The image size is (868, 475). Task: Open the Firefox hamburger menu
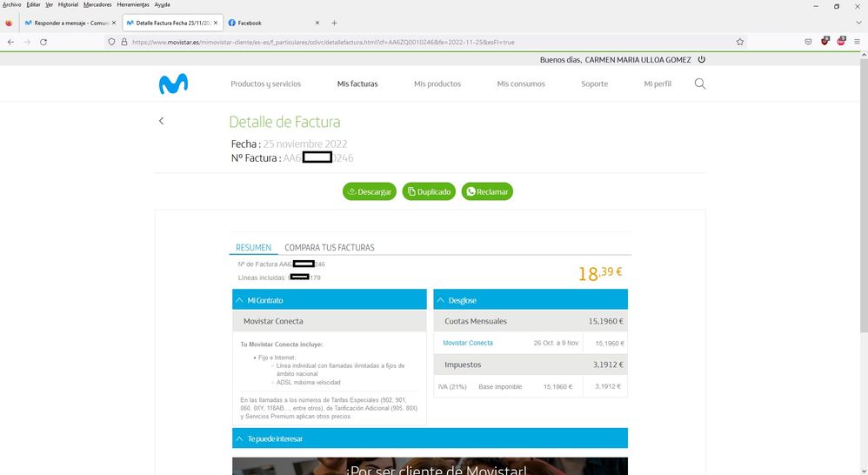pyautogui.click(x=858, y=42)
